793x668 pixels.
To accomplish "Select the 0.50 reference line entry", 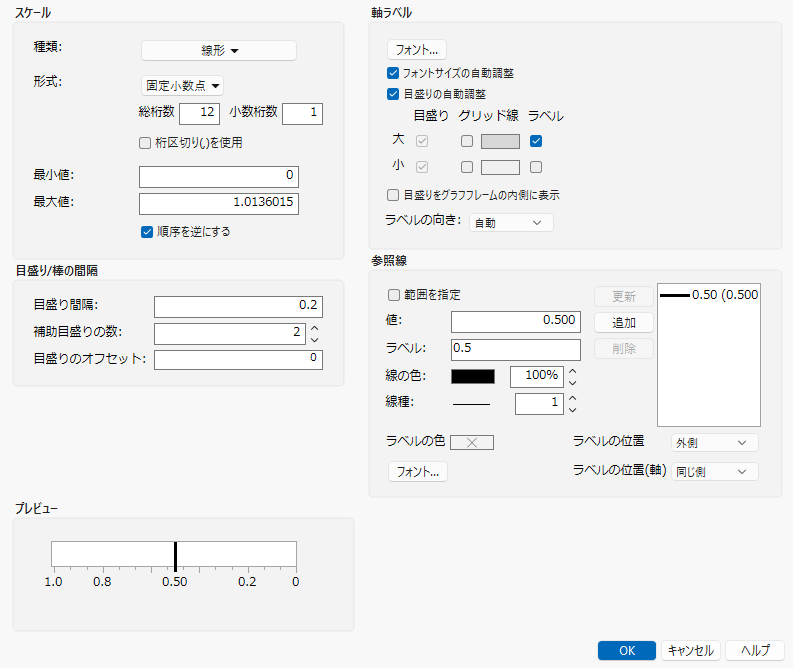I will tap(709, 295).
